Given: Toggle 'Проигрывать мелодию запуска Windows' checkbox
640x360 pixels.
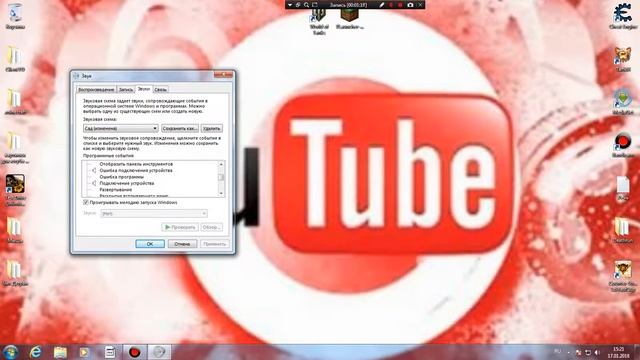Looking at the screenshot, I should pos(86,202).
